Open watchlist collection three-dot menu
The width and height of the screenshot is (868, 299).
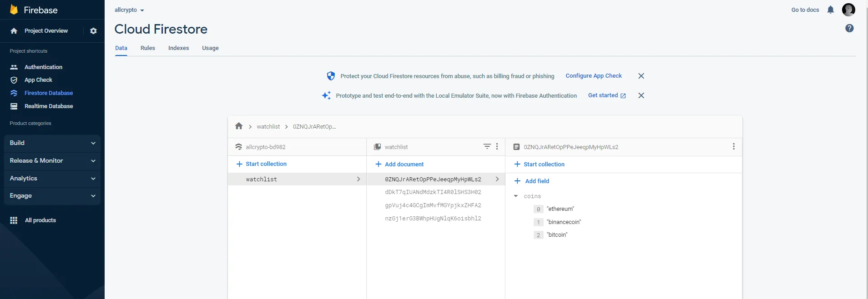tap(497, 146)
